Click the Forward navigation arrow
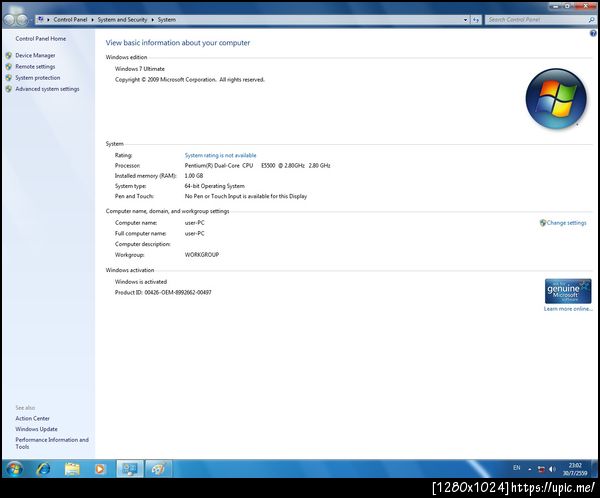Screen dimensions: 600x498 pyautogui.click(x=22, y=20)
